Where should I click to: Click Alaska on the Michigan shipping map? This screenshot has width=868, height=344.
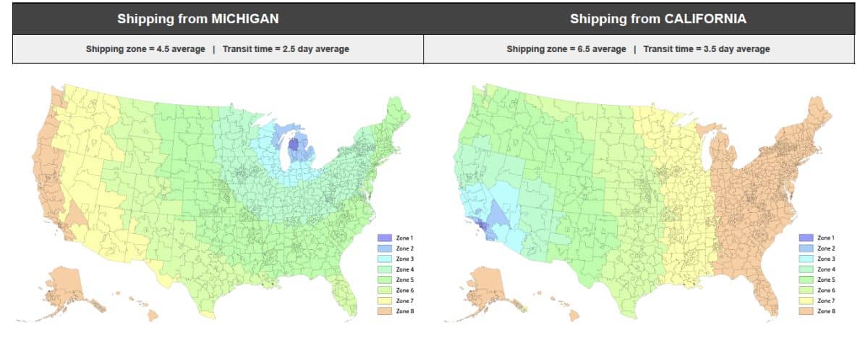tap(64, 286)
